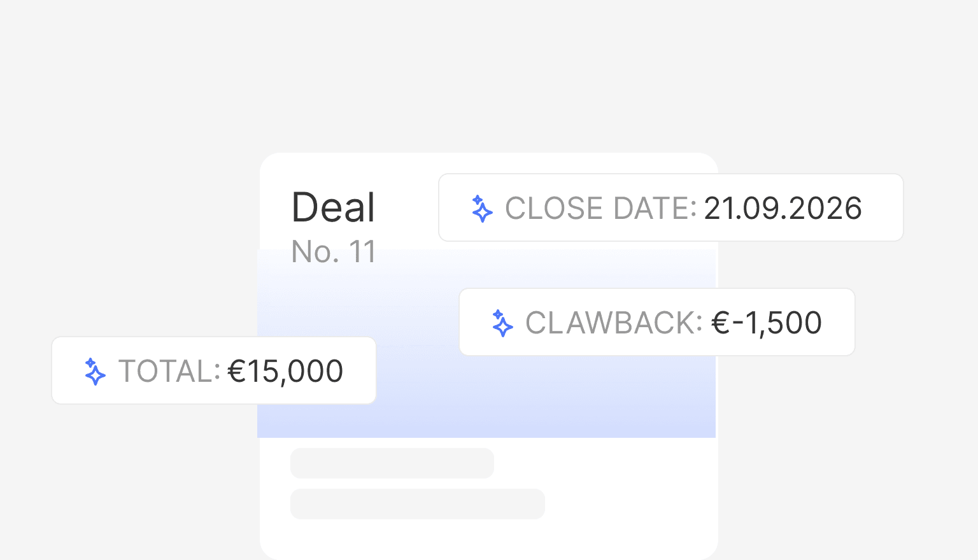Screen dimensions: 978x560
Task: Click the close date value 21.09.2026
Action: [783, 209]
